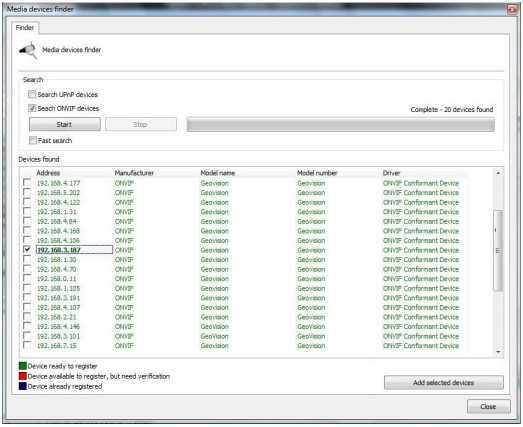
Task: Click 'Device already registered' legend text
Action: click(x=65, y=387)
